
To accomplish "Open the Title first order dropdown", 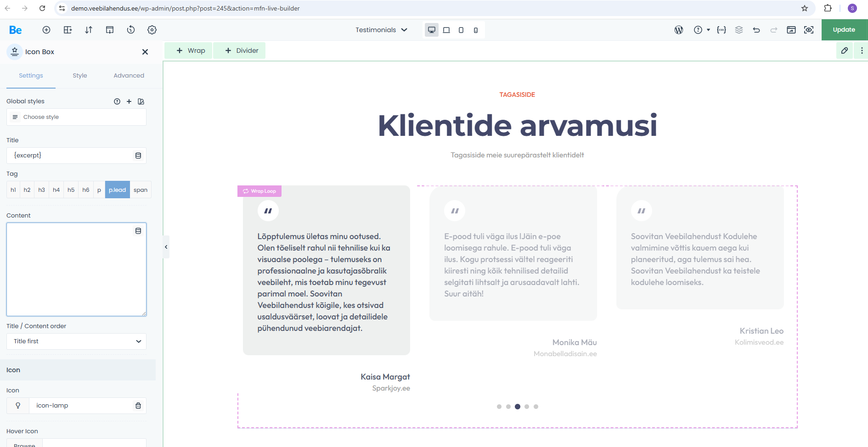I will (76, 341).
